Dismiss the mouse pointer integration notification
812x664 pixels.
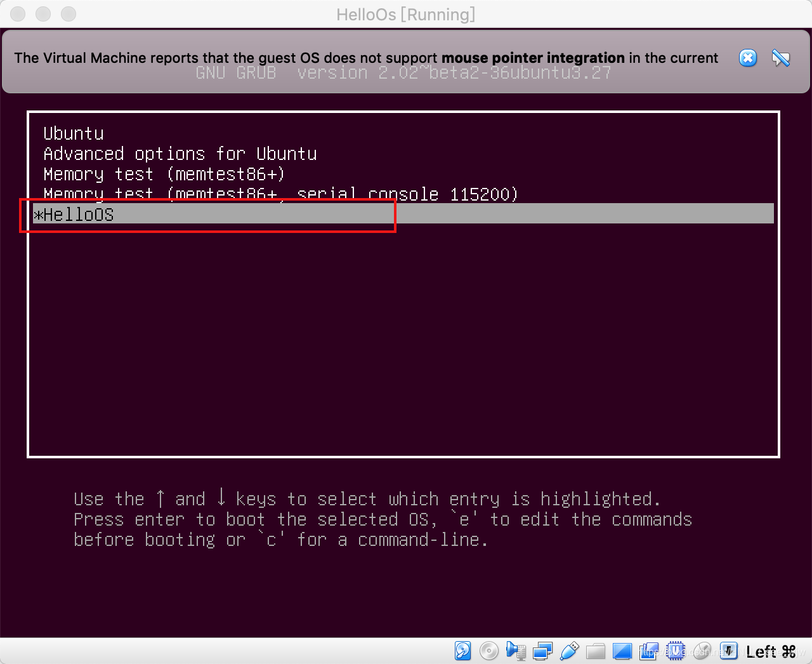coord(748,58)
